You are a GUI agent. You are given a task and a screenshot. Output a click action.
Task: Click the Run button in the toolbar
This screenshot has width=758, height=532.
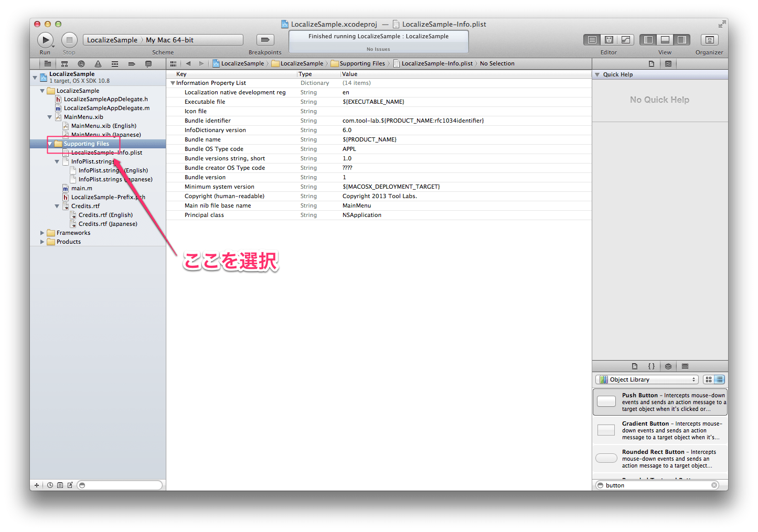click(45, 40)
